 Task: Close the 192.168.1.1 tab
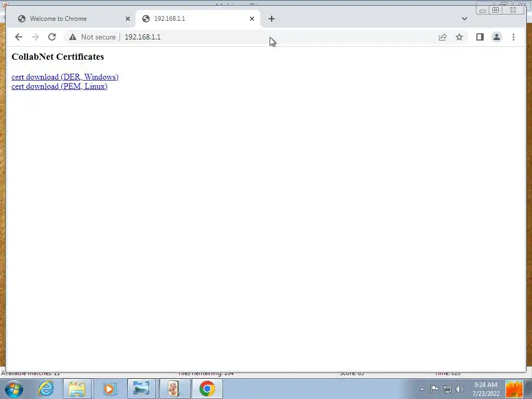click(x=252, y=19)
